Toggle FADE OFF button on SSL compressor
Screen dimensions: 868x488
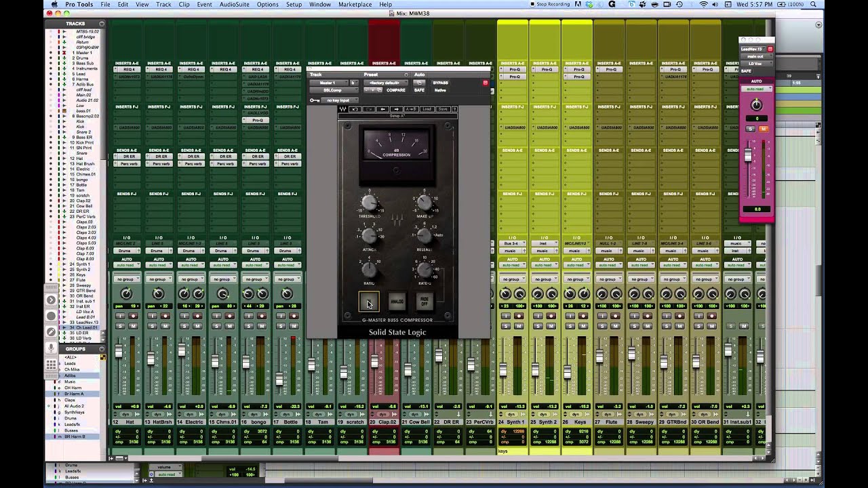pos(425,302)
